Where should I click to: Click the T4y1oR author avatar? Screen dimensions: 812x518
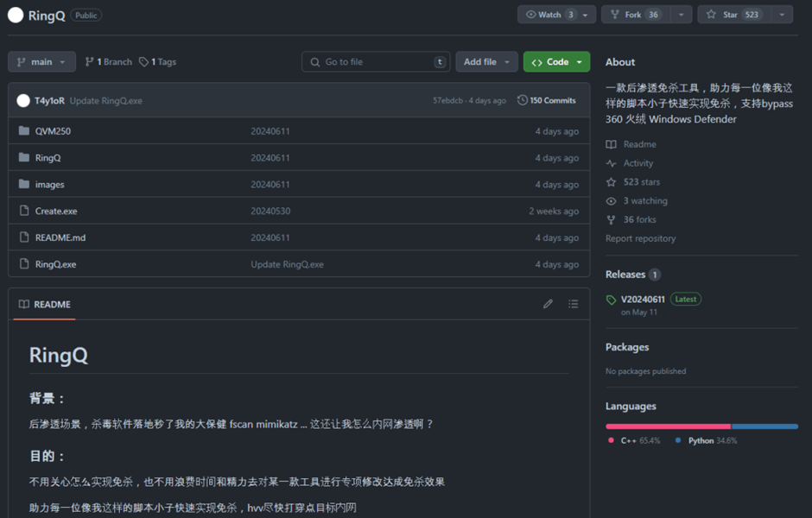(x=23, y=100)
